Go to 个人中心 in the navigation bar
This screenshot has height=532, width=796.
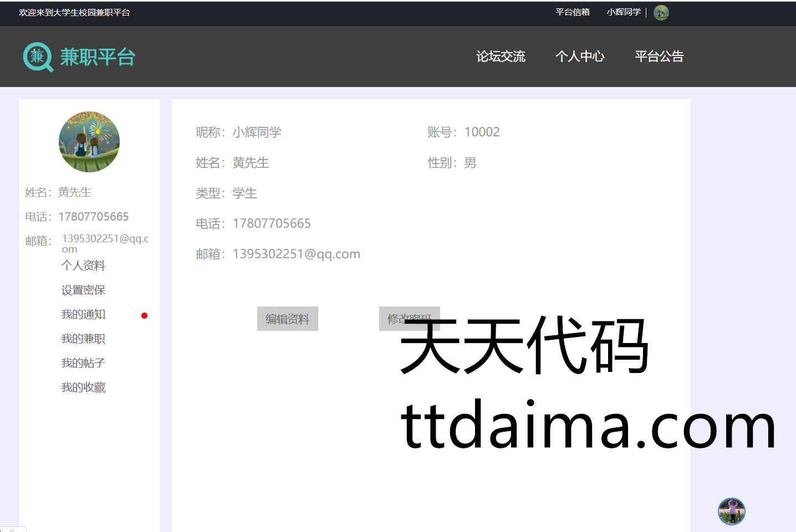tap(580, 57)
